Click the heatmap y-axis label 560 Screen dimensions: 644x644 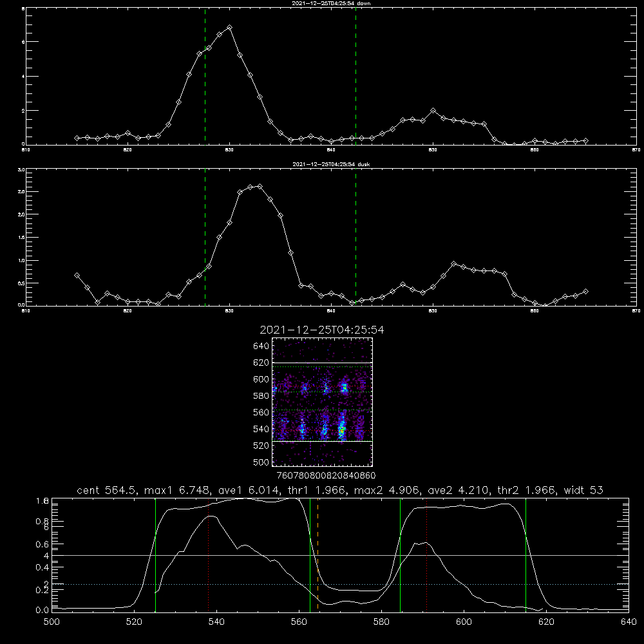[261, 412]
